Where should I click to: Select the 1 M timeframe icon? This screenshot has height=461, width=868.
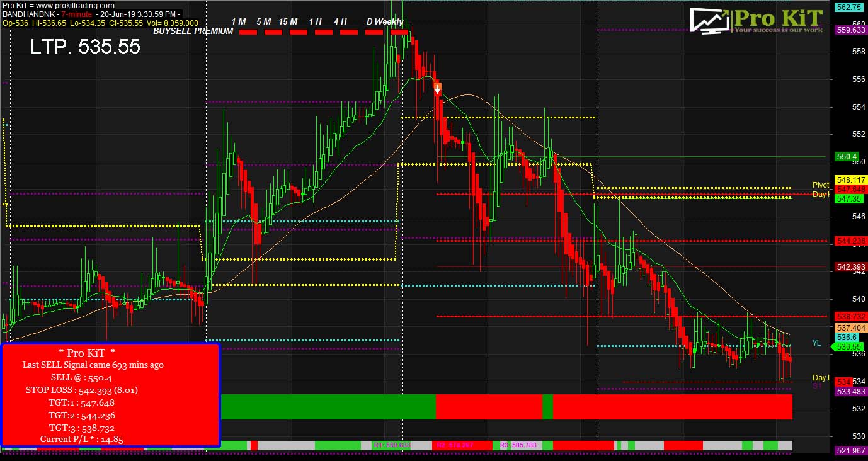coord(237,21)
